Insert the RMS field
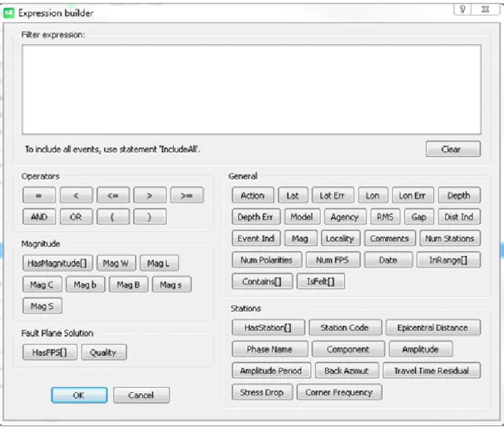Screen dimensions: 504x428 click(x=385, y=217)
